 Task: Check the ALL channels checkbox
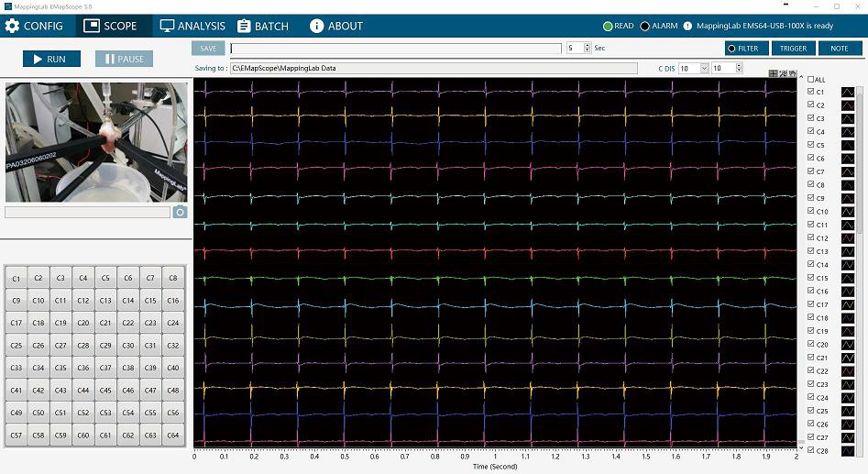point(810,80)
